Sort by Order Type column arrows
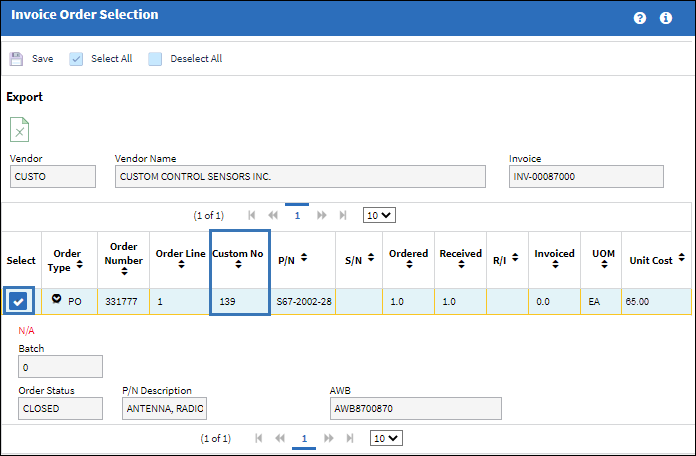This screenshot has width=696, height=456. (x=79, y=264)
